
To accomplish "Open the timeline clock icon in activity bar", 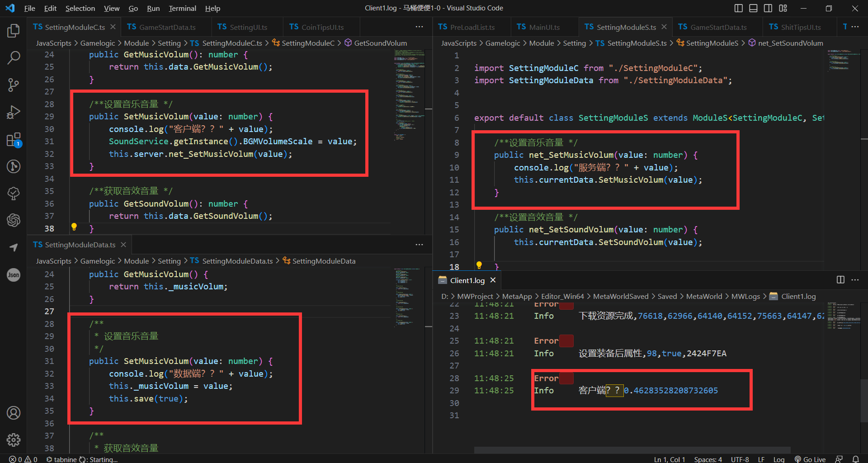I will (x=14, y=166).
